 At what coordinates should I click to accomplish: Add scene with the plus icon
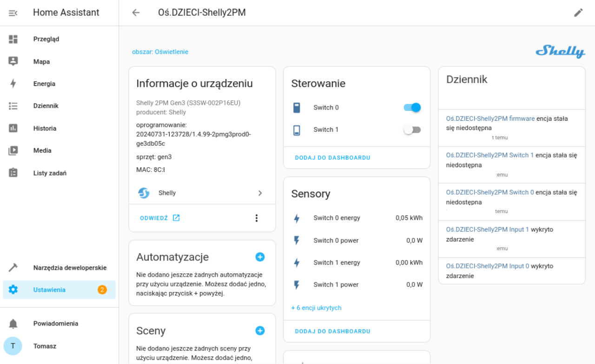tap(260, 331)
